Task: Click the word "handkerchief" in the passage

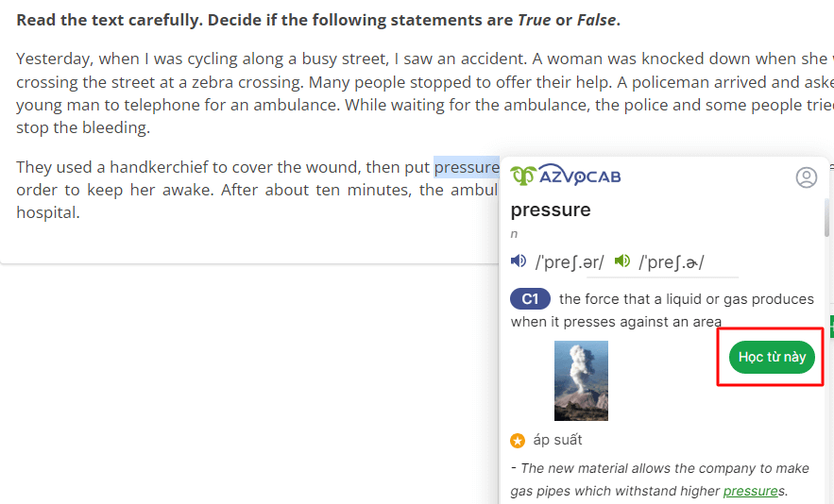Action: click(158, 168)
